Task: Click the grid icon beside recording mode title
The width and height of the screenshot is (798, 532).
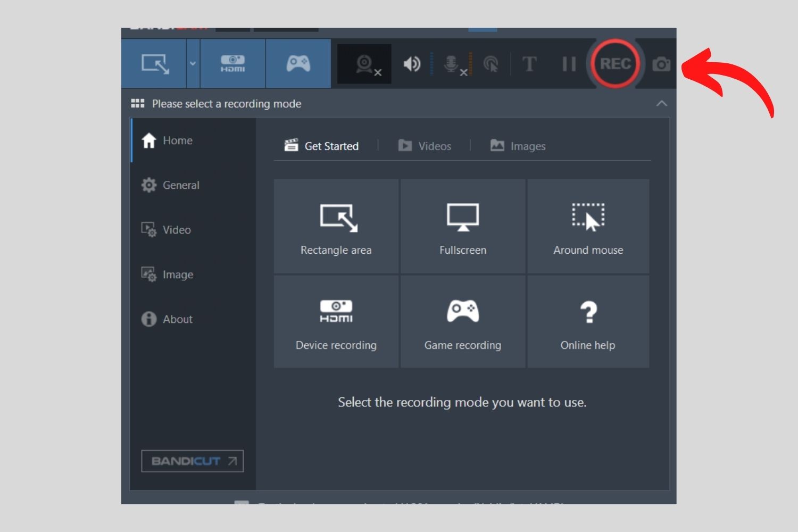Action: [x=138, y=103]
